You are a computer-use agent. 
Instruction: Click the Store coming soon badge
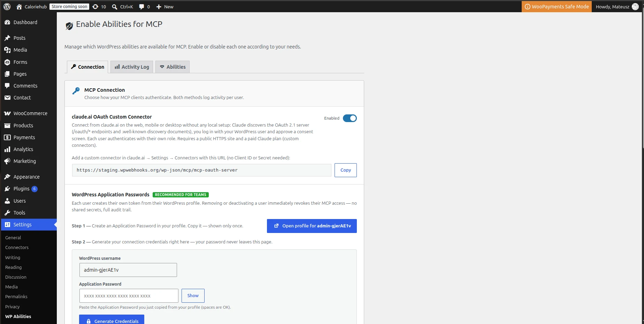[69, 7]
